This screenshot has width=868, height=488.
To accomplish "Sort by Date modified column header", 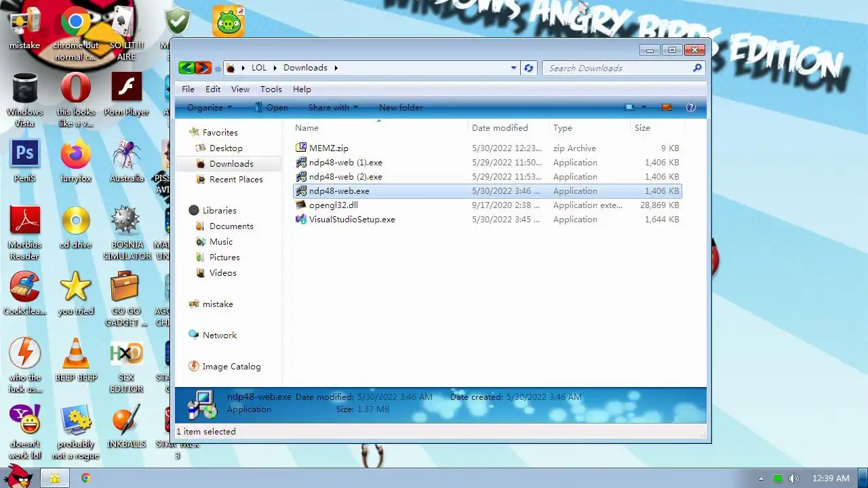I will [508, 127].
